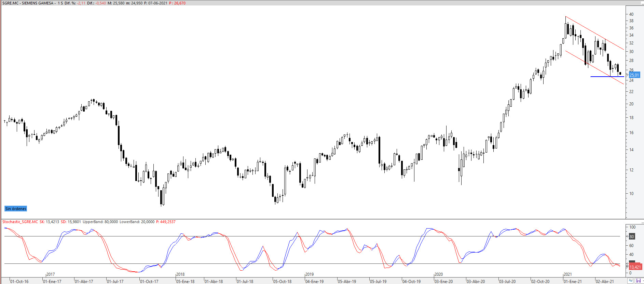Image resolution: width=644 pixels, height=284 pixels.
Task: Click the 2021 year marker on timeline
Action: tap(567, 274)
